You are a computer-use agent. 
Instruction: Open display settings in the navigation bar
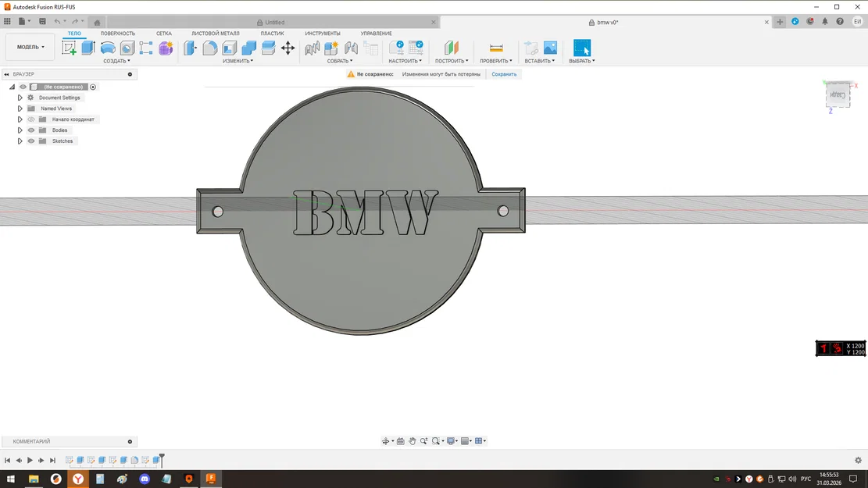(x=451, y=441)
